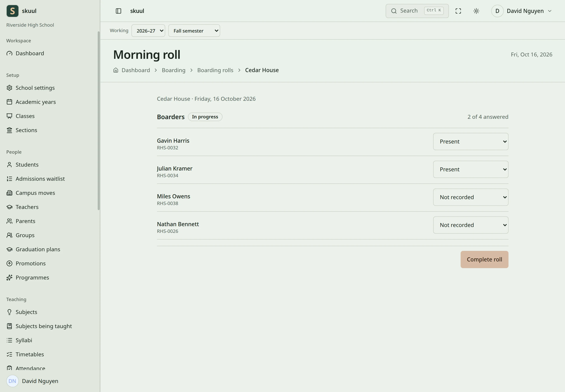Screen dimensions: 565x392
Task: Click the fullscreen icon in header
Action: 458,11
